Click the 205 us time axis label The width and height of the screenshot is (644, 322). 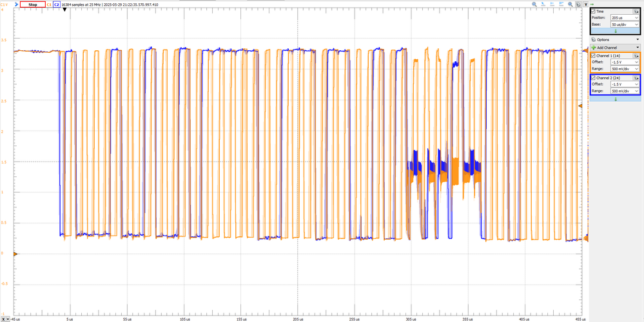coord(298,318)
